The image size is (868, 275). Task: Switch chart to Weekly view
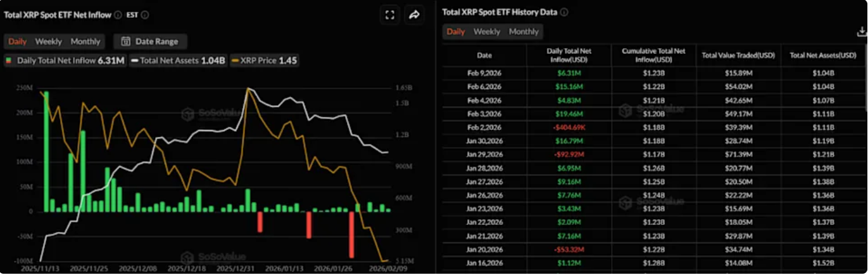48,41
